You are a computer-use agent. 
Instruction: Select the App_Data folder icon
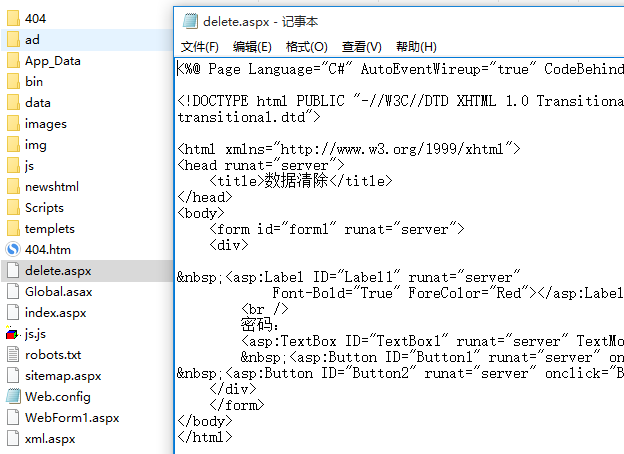(x=13, y=60)
